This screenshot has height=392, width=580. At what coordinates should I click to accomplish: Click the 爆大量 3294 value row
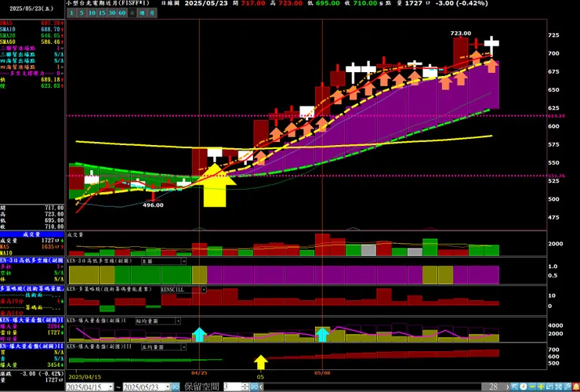32,326
